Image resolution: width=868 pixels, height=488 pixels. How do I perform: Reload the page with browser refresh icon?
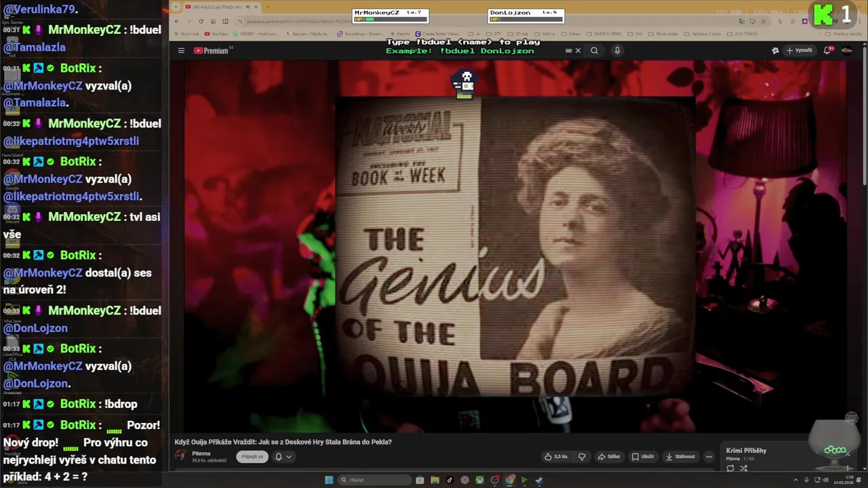[201, 21]
